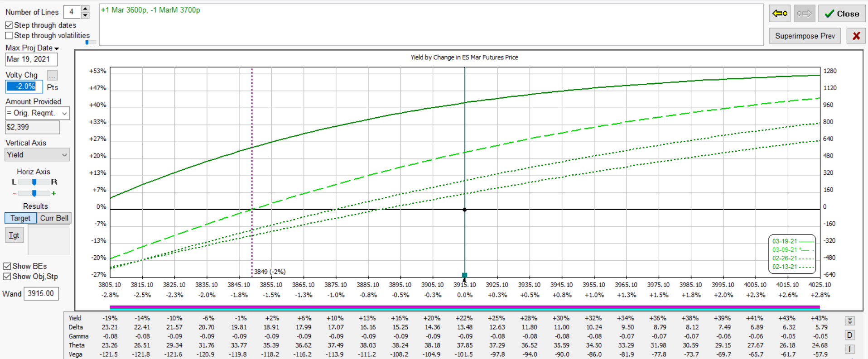Increase Number of Lines with up arrow
Screen dimensions: 868x359
point(85,9)
